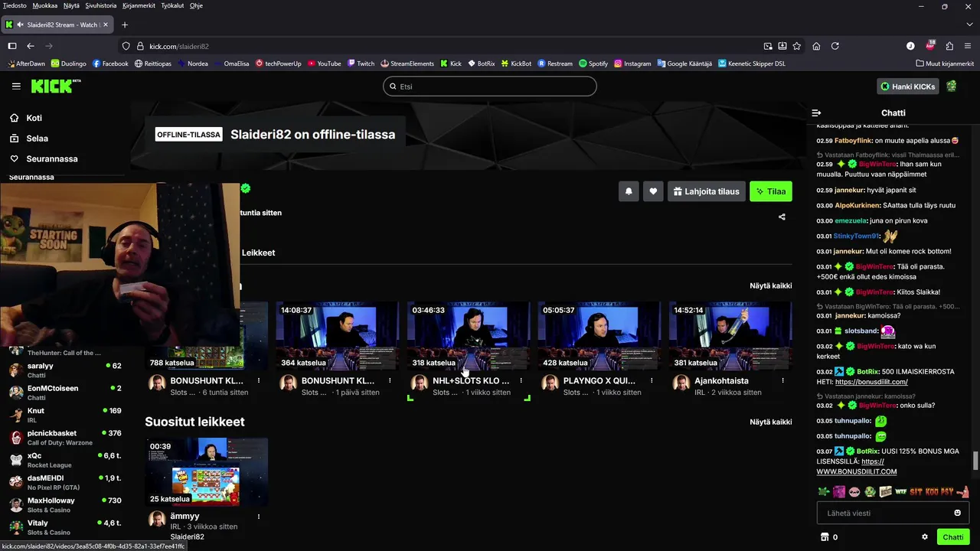
Task: Open the Kick hamburger sidebar menu
Action: coord(16,86)
